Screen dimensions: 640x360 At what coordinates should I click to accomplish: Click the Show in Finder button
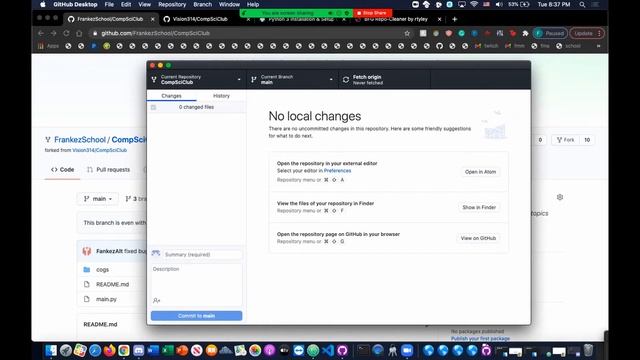(479, 207)
